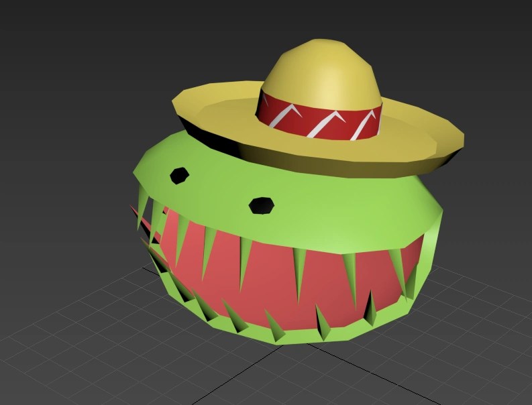This screenshot has width=532, height=405.
Task: Select the yellow sombrero crown dome
Action: click(x=321, y=74)
